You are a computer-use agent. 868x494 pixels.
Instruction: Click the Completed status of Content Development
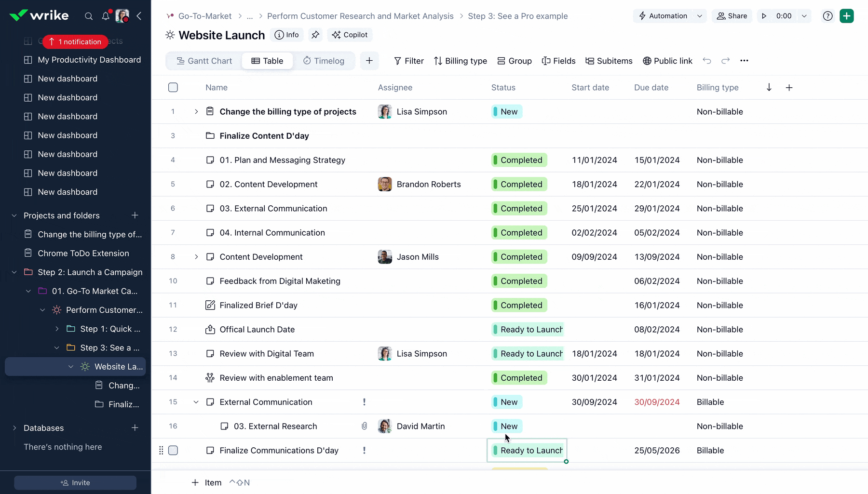click(x=519, y=257)
